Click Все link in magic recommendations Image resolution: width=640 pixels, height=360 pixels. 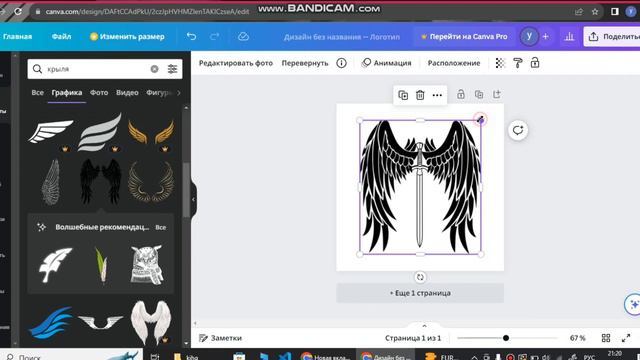(x=161, y=227)
